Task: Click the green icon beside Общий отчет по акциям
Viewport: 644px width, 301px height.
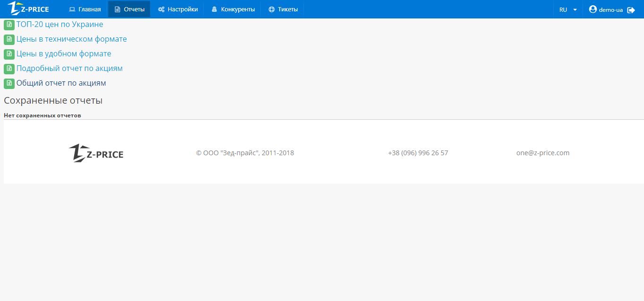Action: pos(9,84)
